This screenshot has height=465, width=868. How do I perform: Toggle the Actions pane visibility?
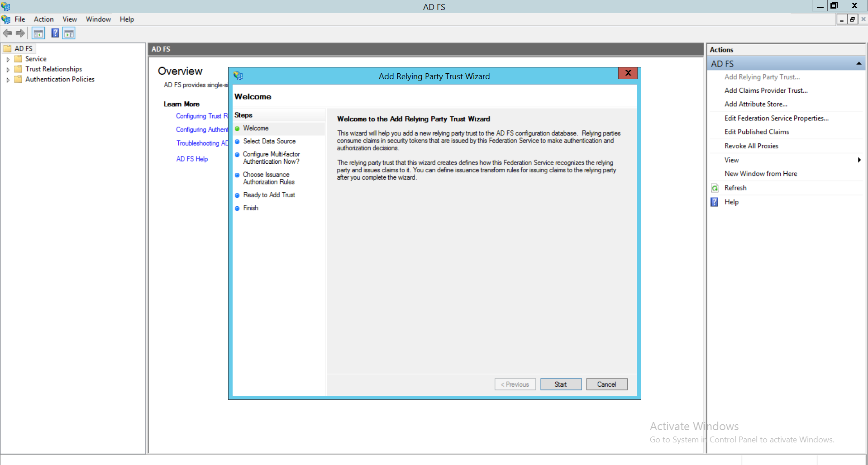click(x=69, y=33)
